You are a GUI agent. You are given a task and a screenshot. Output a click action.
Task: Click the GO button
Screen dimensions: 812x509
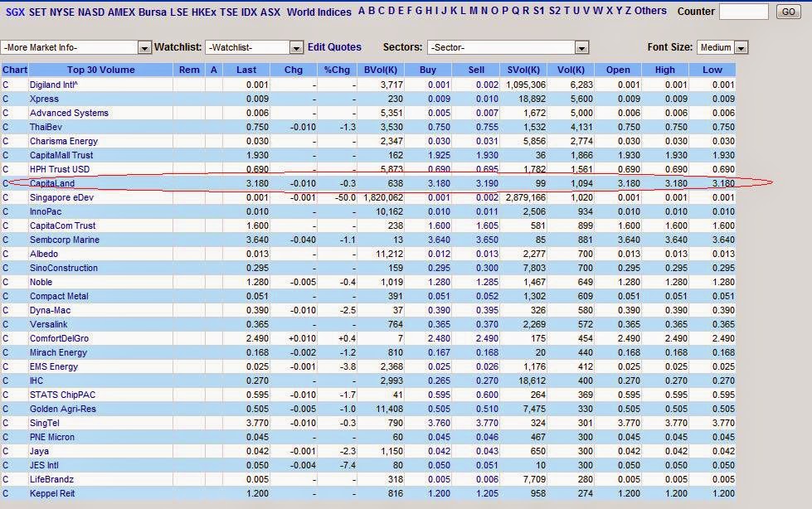(788, 12)
